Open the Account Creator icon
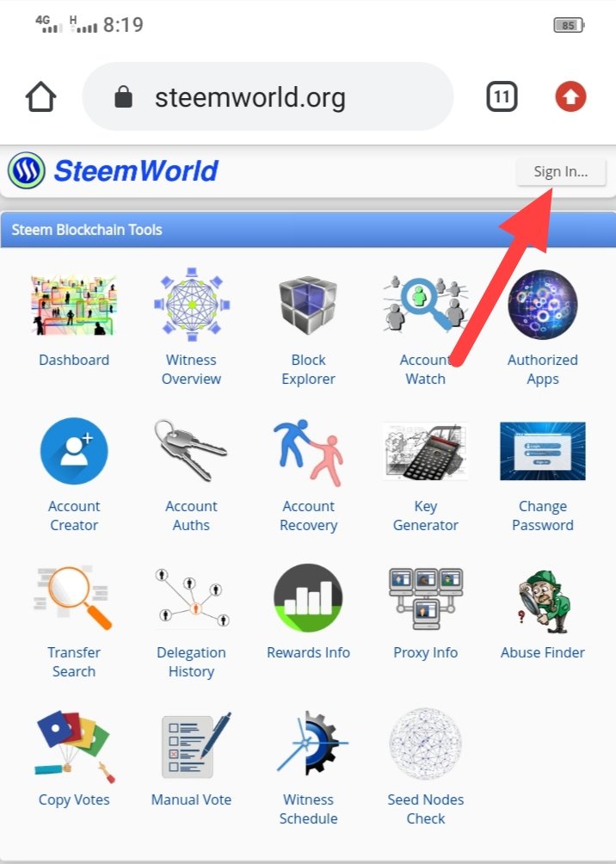The image size is (616, 864). pos(74,451)
